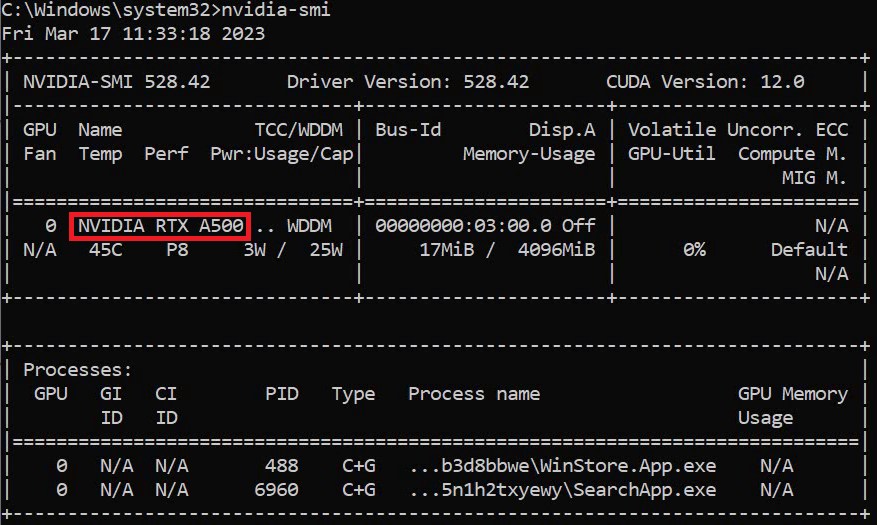Click the NVIDIA-SMI 528.42 text

(116, 82)
